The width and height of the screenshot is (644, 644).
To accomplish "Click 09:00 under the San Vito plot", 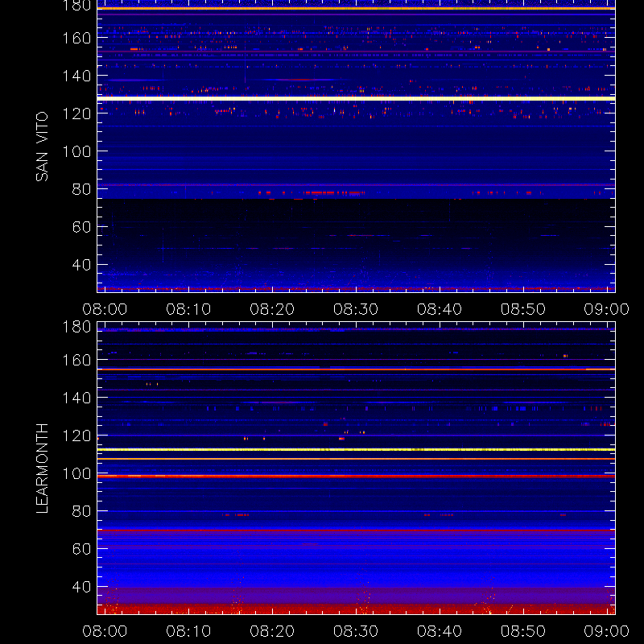I will click(607, 309).
